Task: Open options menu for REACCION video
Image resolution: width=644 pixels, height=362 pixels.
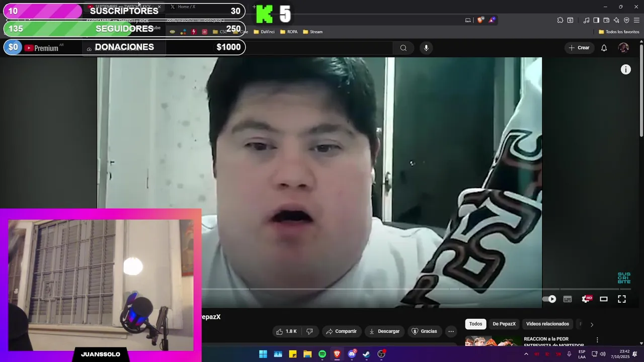Action: tap(597, 340)
